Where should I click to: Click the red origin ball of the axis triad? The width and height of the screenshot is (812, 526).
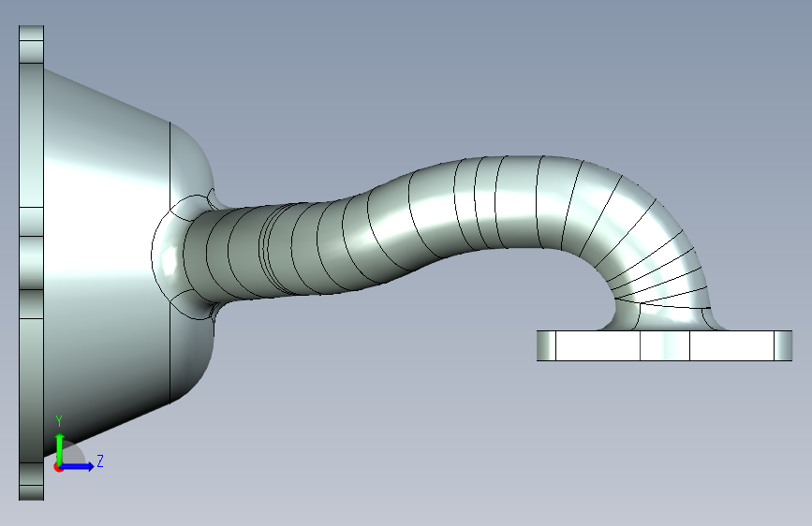[58, 467]
